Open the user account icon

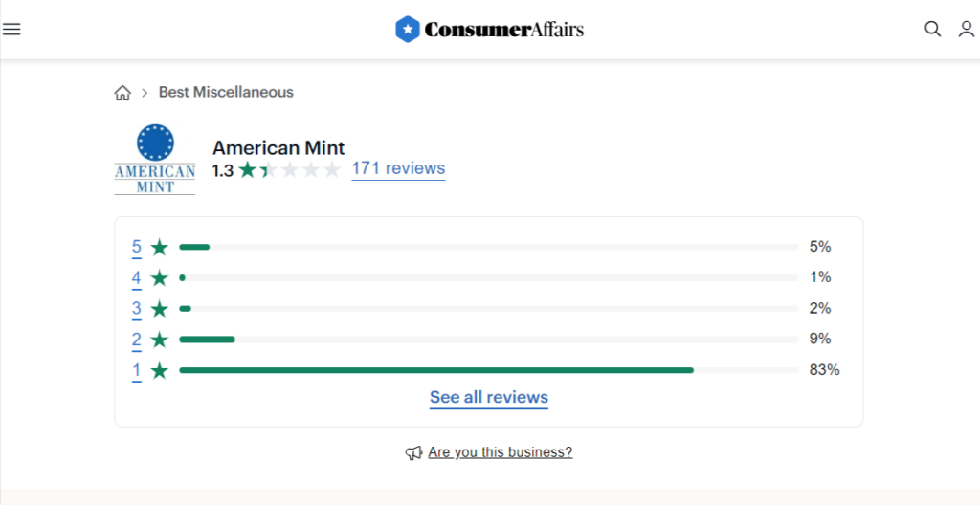[967, 29]
